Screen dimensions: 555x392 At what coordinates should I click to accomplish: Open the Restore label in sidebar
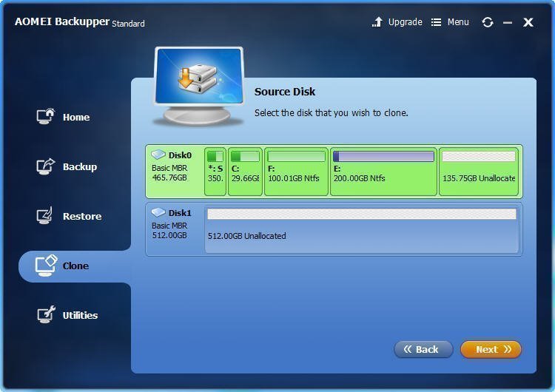(82, 216)
